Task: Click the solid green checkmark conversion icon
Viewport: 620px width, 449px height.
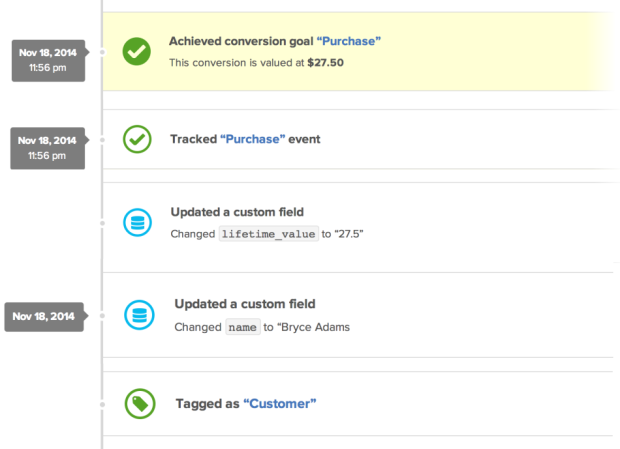Action: [137, 51]
